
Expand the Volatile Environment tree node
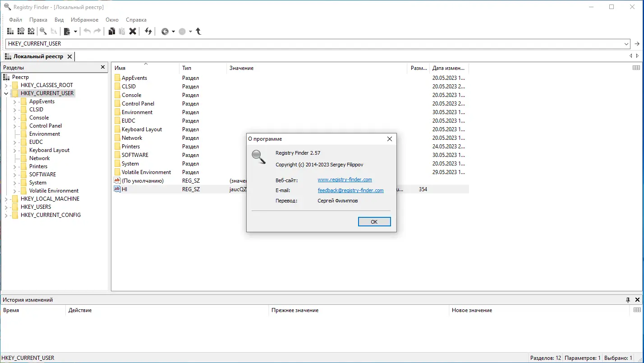pos(14,191)
